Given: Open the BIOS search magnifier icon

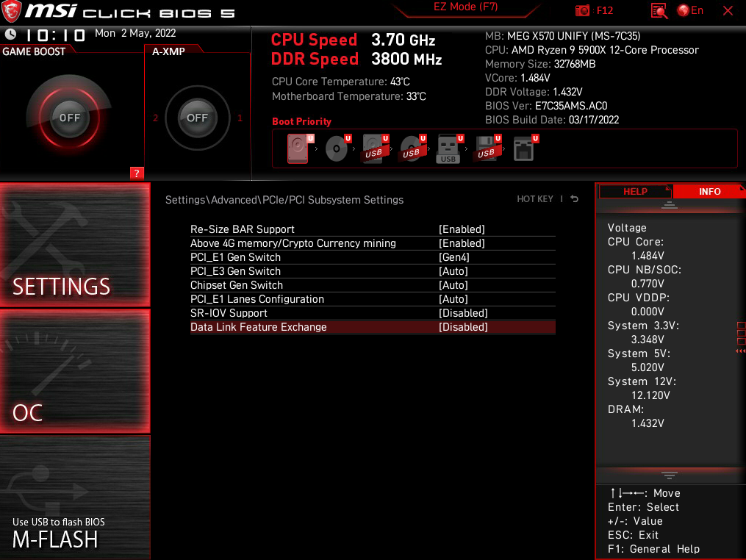Looking at the screenshot, I should pyautogui.click(x=659, y=10).
